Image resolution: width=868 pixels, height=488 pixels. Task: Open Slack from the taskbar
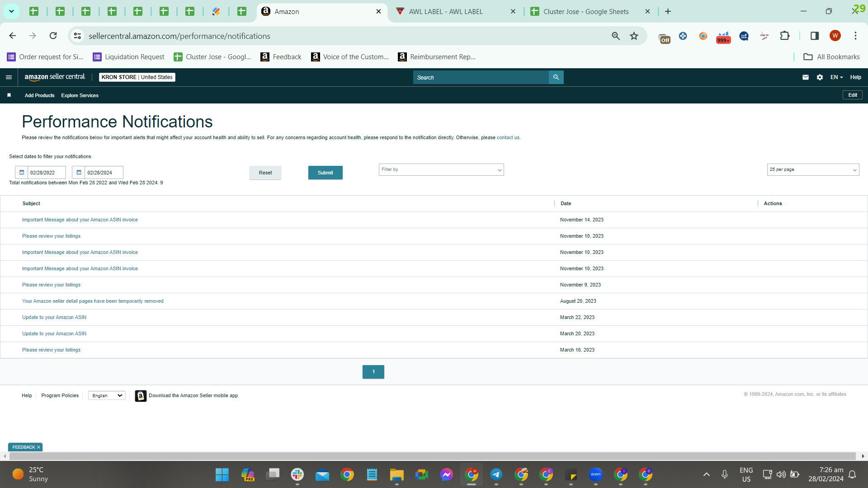297,474
